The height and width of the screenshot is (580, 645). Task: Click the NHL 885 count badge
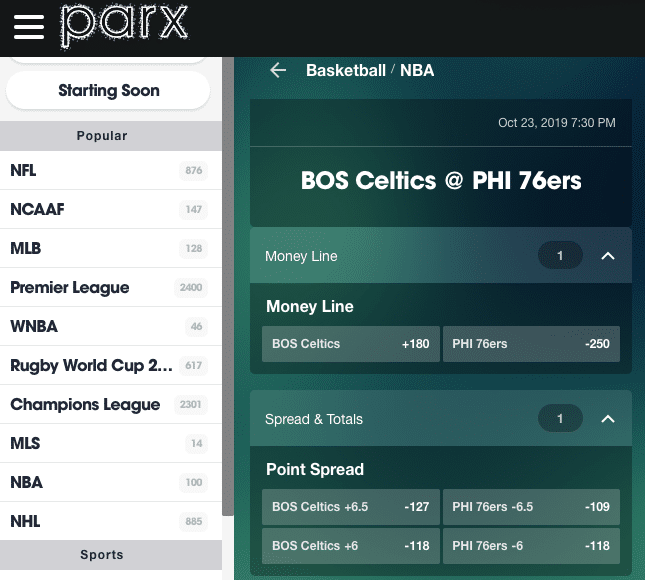[194, 521]
